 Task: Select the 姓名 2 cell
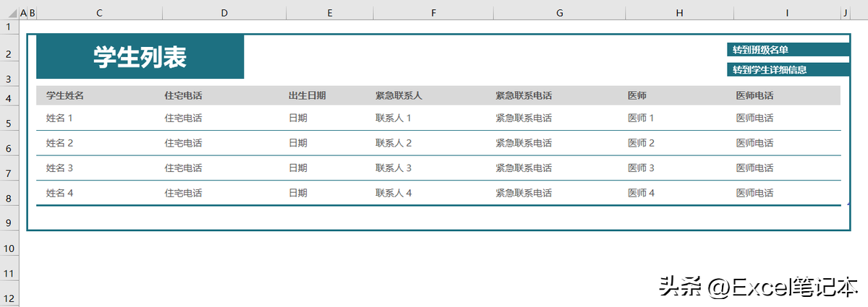(99, 143)
